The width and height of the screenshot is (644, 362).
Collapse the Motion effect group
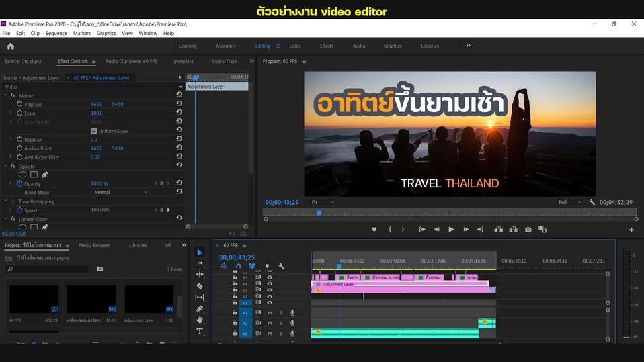(6, 95)
